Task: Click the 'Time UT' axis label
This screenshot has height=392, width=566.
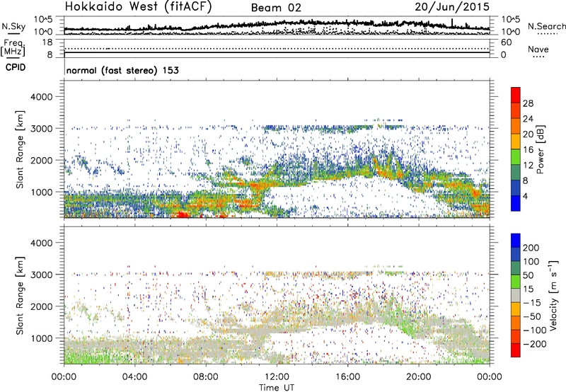Action: (x=277, y=388)
